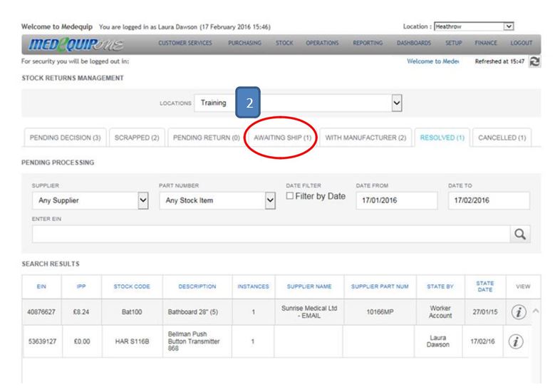Switch to the Awaiting Ship (1) tab

click(283, 138)
